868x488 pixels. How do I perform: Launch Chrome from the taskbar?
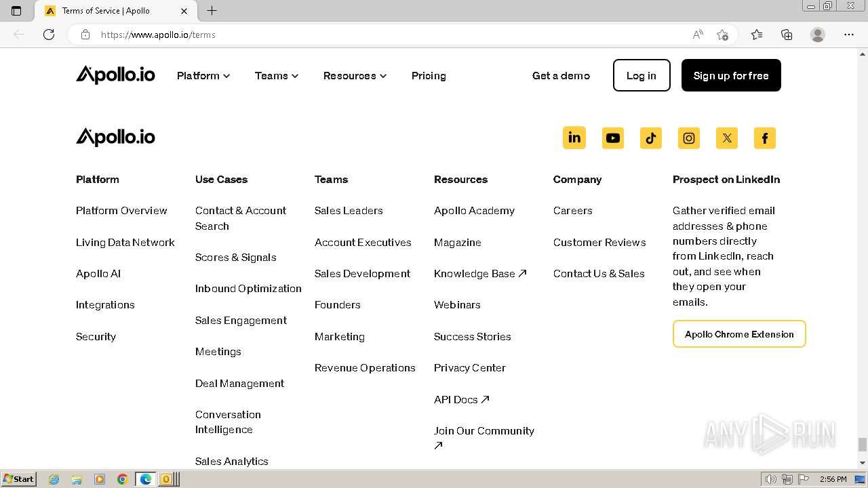pos(123,479)
